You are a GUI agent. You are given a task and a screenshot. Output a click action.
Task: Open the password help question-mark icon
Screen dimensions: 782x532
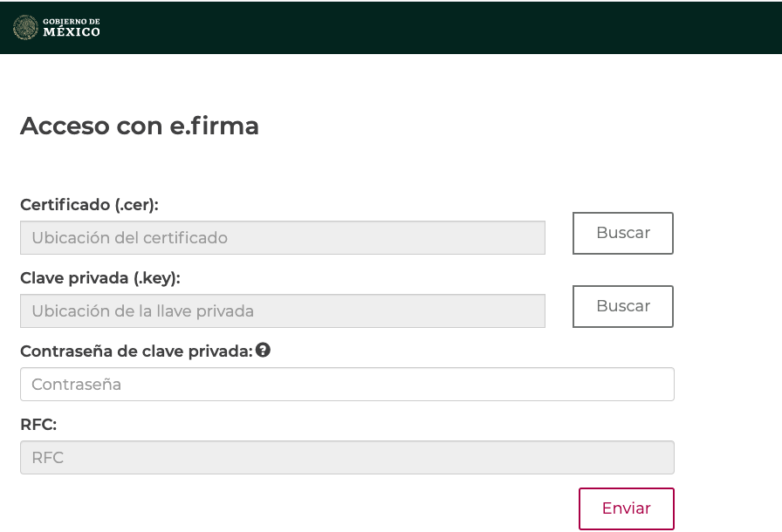click(x=263, y=351)
